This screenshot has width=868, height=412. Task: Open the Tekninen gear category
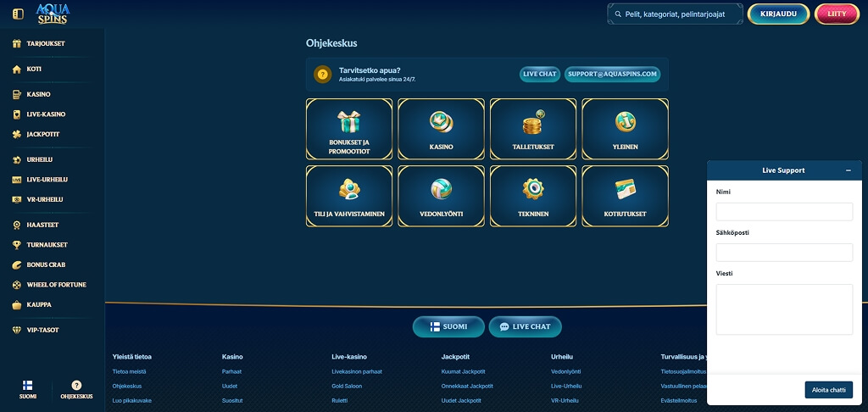tap(533, 196)
